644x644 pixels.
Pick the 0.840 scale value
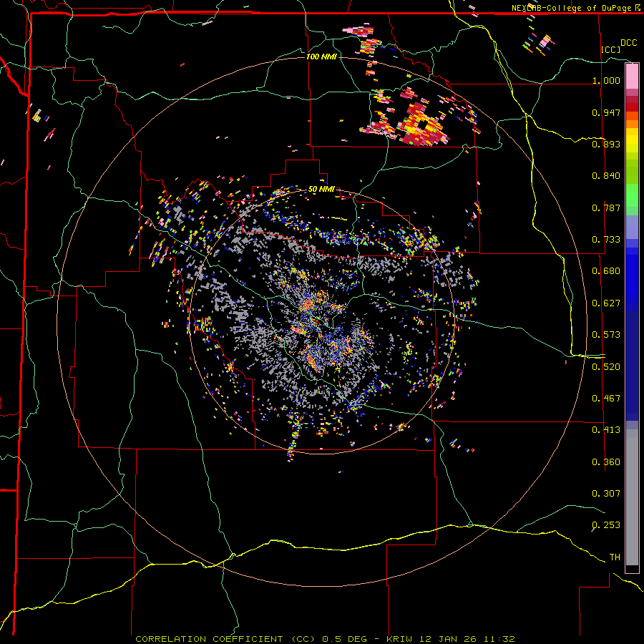[606, 176]
